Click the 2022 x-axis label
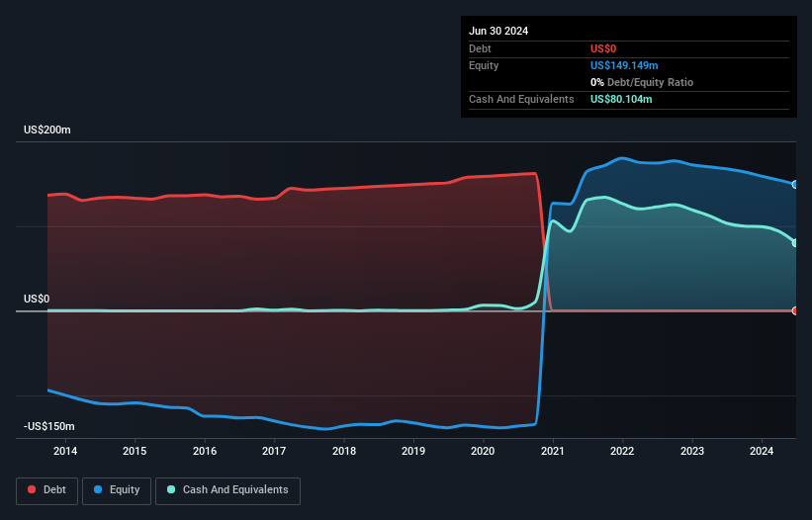 point(622,451)
